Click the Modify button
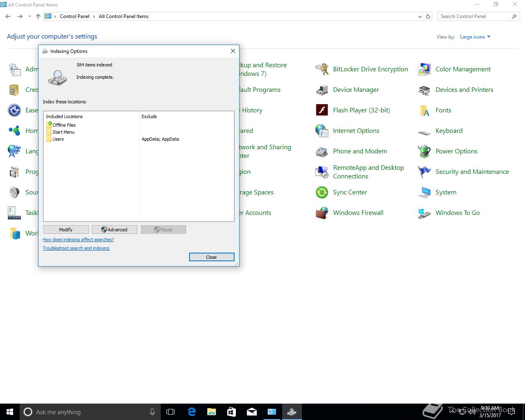The height and width of the screenshot is (420, 525). click(66, 230)
